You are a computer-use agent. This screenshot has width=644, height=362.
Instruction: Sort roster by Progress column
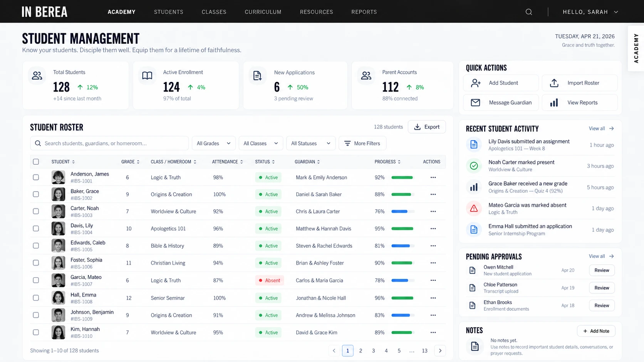coord(387,162)
